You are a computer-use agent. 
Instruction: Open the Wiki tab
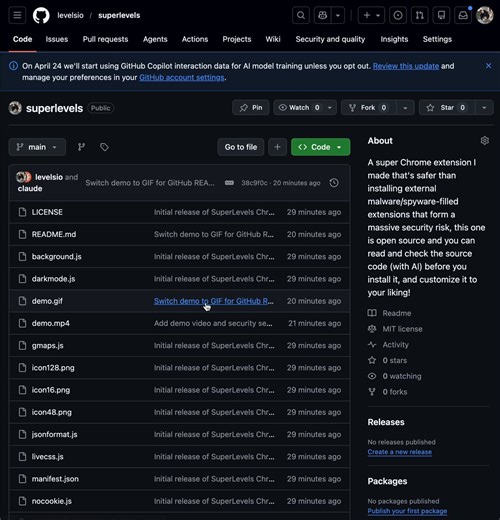(273, 39)
